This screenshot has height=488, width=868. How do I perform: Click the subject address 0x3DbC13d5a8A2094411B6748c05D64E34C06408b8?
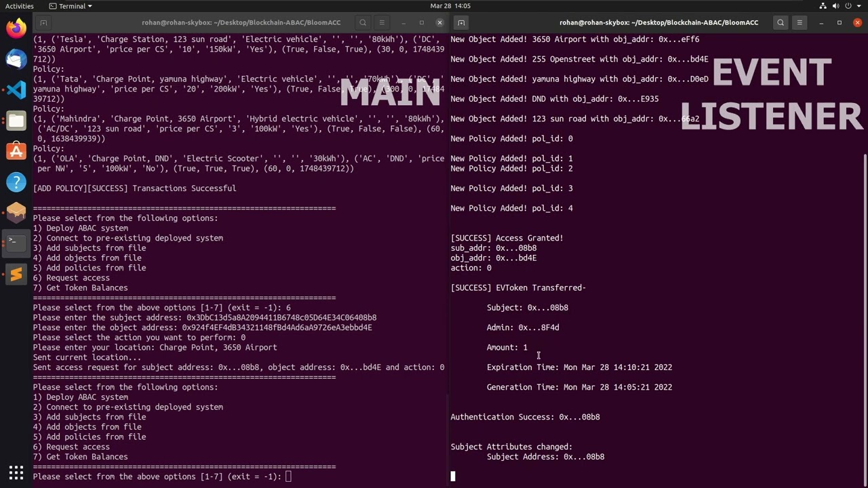tap(281, 317)
